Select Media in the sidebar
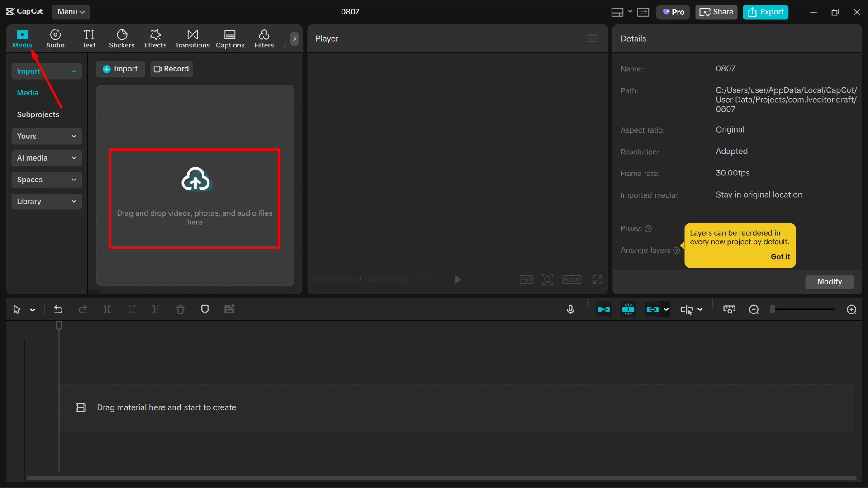 click(x=28, y=93)
